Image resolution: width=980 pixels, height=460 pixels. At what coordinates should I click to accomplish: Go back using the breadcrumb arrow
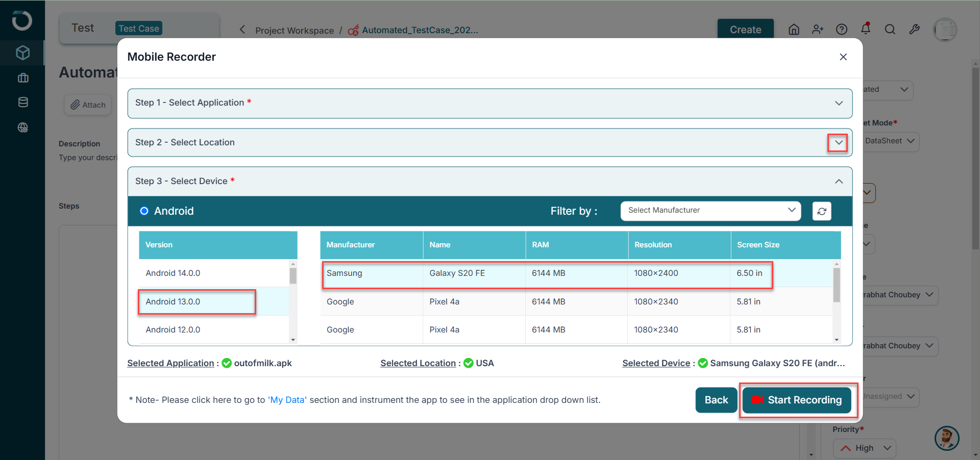coord(242,30)
